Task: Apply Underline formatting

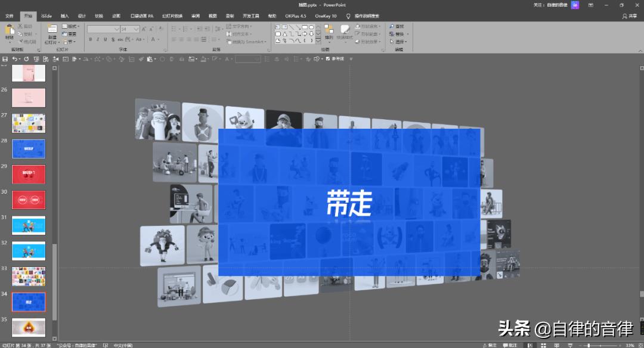Action: click(105, 39)
